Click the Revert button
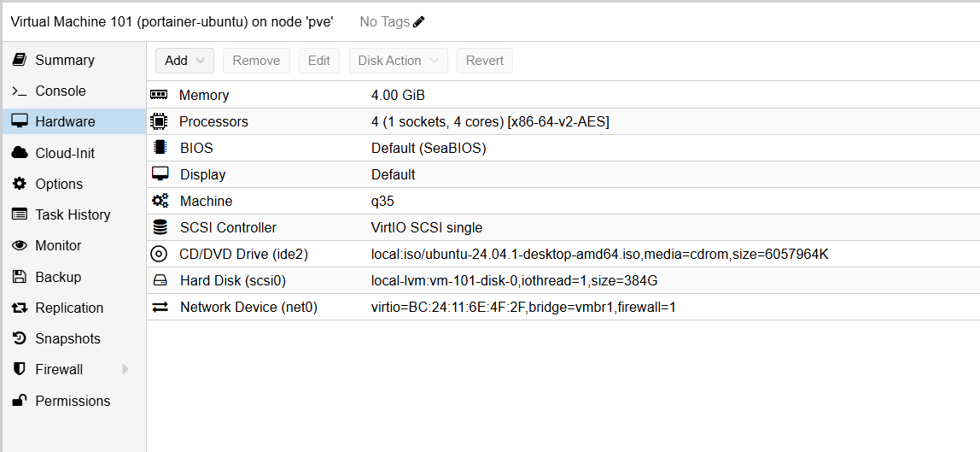 (484, 61)
